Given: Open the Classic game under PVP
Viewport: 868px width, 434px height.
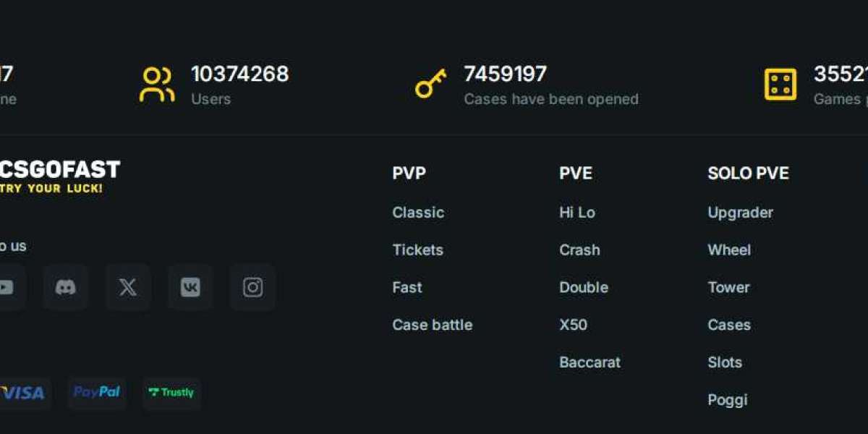Looking at the screenshot, I should point(418,213).
